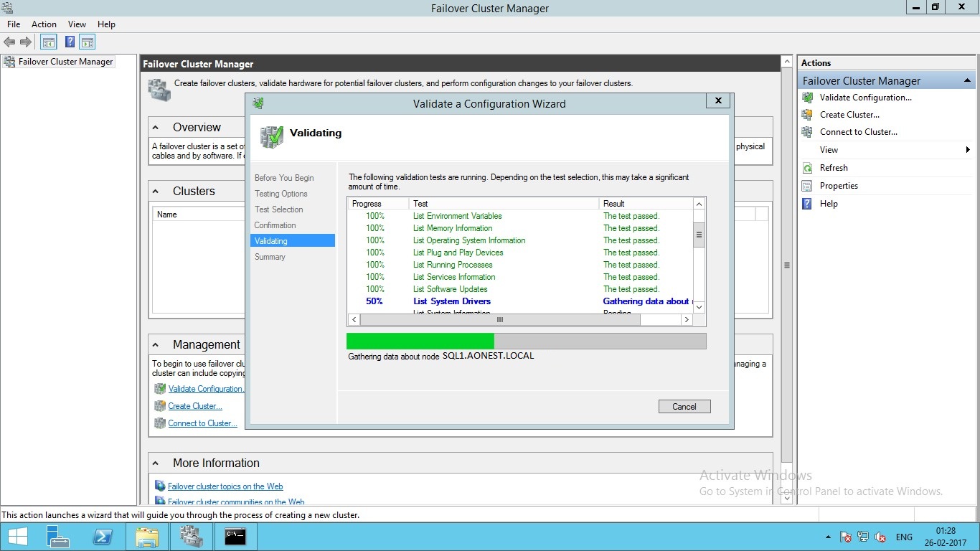Viewport: 980px width, 551px height.
Task: Click the Forward arrow in the toolbar
Action: [x=26, y=42]
